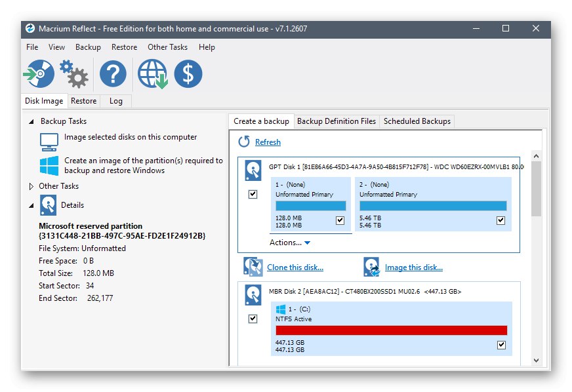Open the Actions... dropdown menu
Viewport: 572px width, 392px height.
(290, 243)
